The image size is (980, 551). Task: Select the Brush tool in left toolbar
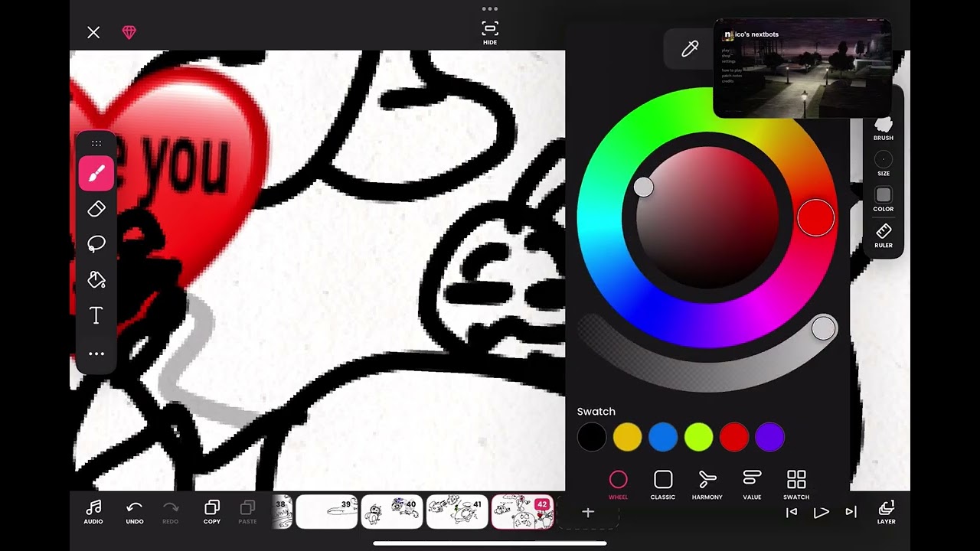click(96, 174)
